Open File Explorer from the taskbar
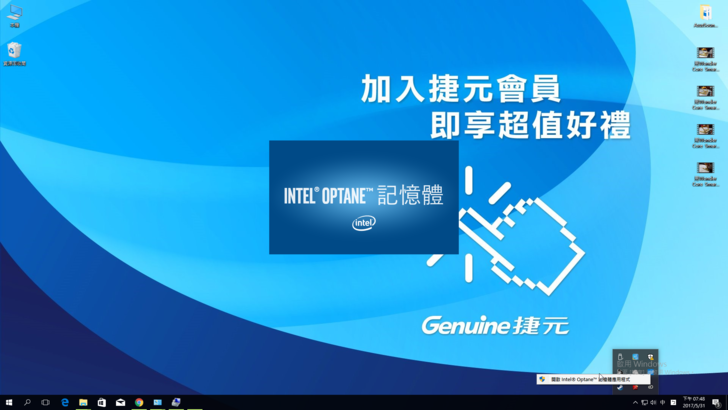The height and width of the screenshot is (410, 728). tap(83, 403)
